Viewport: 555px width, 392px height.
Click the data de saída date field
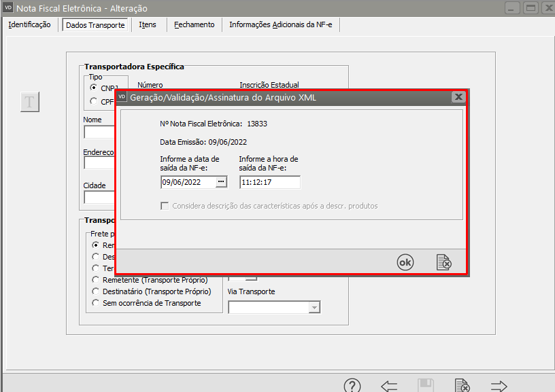pos(187,182)
